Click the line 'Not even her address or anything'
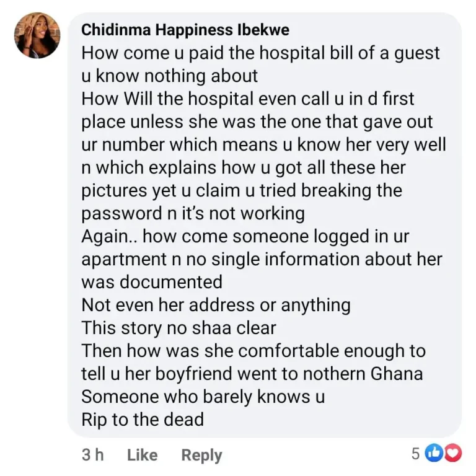The width and height of the screenshot is (476, 476). [216, 305]
